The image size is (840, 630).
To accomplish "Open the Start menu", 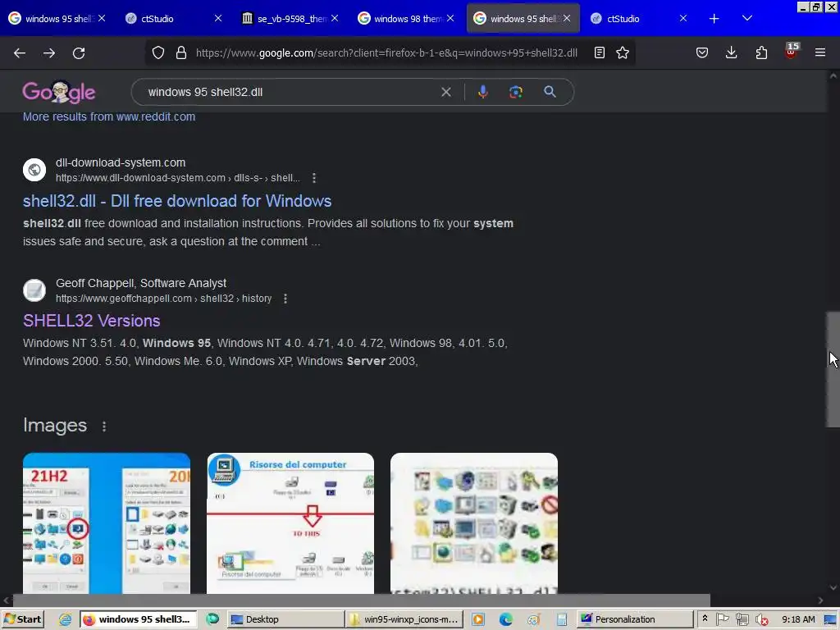I will click(22, 619).
